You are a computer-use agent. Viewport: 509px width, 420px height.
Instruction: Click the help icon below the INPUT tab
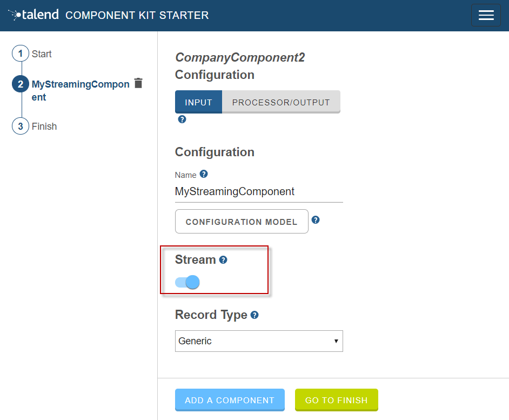[x=182, y=119]
